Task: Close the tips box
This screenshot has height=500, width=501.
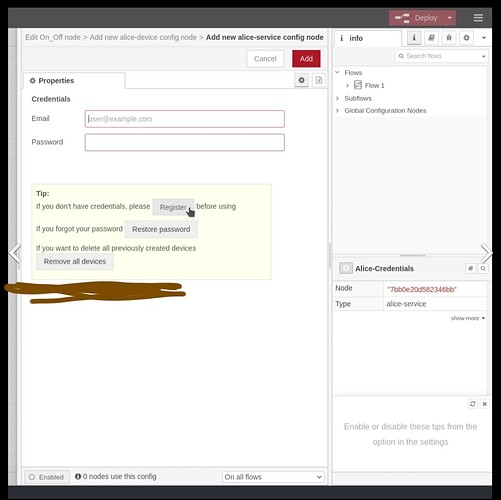Action: 485,404
